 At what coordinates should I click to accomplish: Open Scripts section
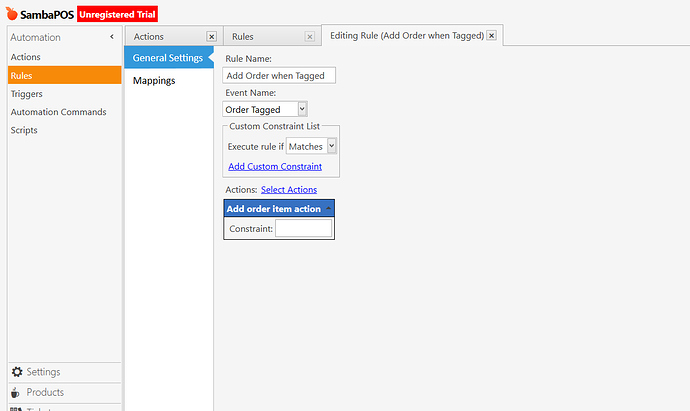tap(24, 130)
